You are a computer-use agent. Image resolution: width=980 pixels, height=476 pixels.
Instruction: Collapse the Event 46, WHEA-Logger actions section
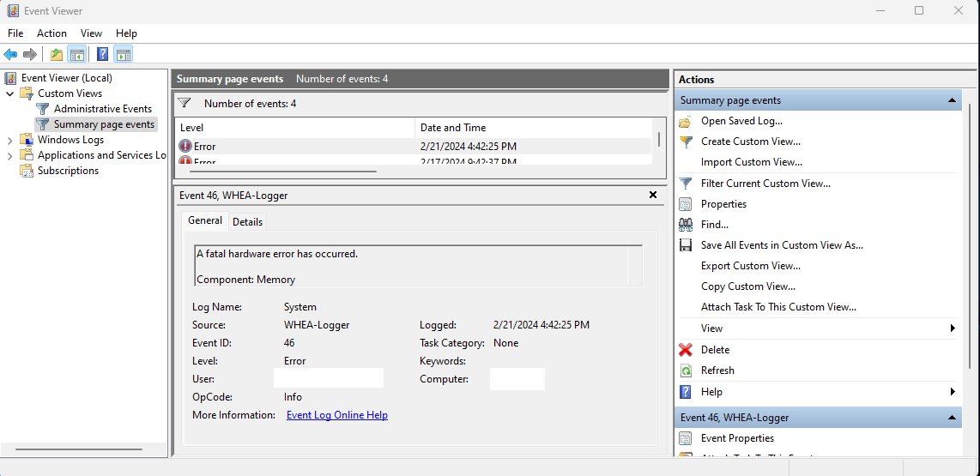pyautogui.click(x=951, y=418)
